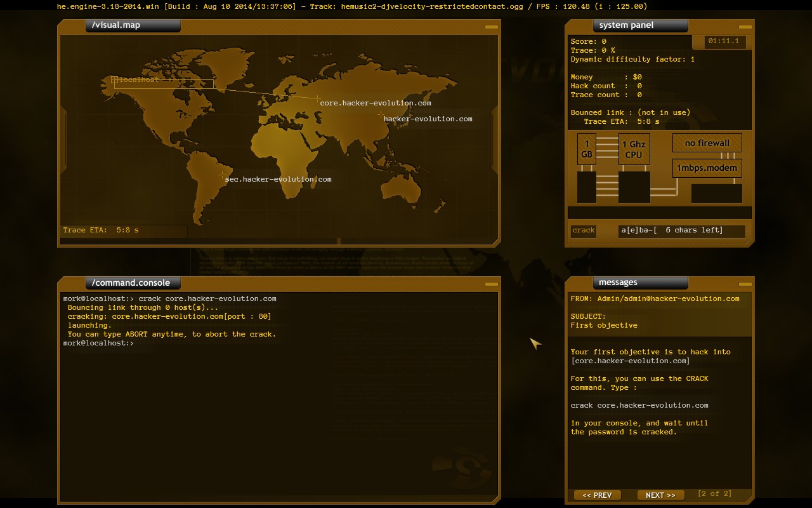Click 'You can type ABORT anytime' console line
Screen dimensions: 812x508
[172, 334]
